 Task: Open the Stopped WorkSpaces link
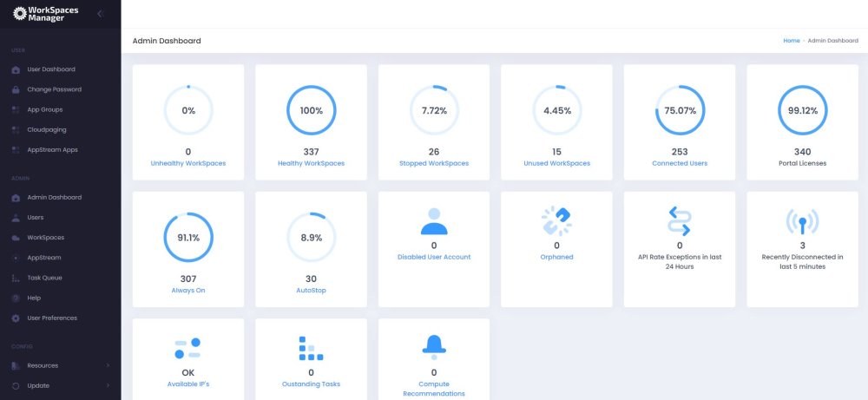pyautogui.click(x=434, y=164)
